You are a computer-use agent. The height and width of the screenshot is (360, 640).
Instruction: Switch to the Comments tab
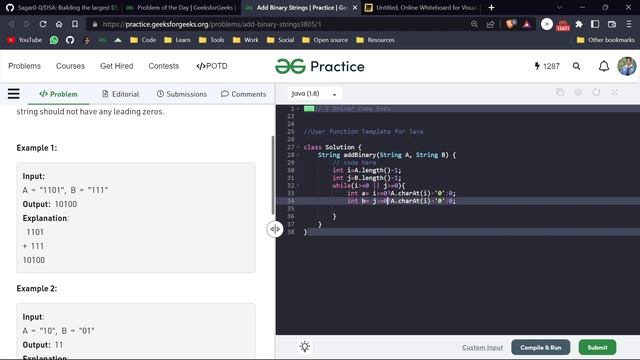pyautogui.click(x=243, y=94)
